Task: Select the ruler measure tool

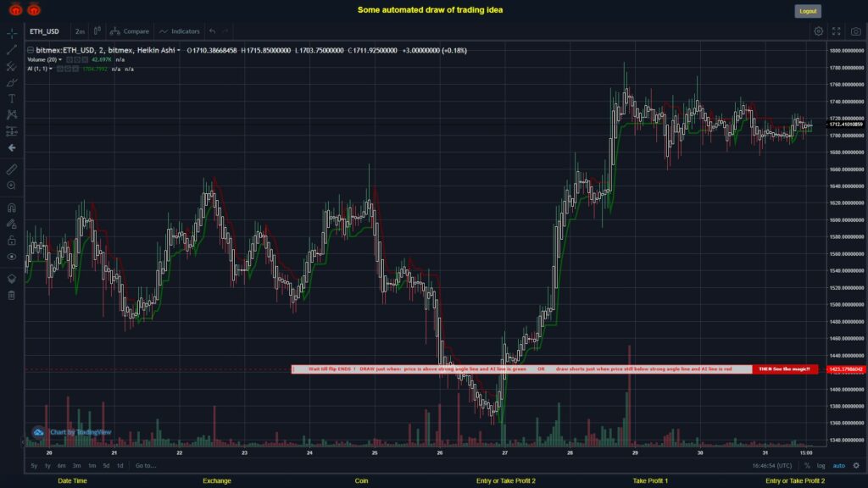Action: pos(12,169)
